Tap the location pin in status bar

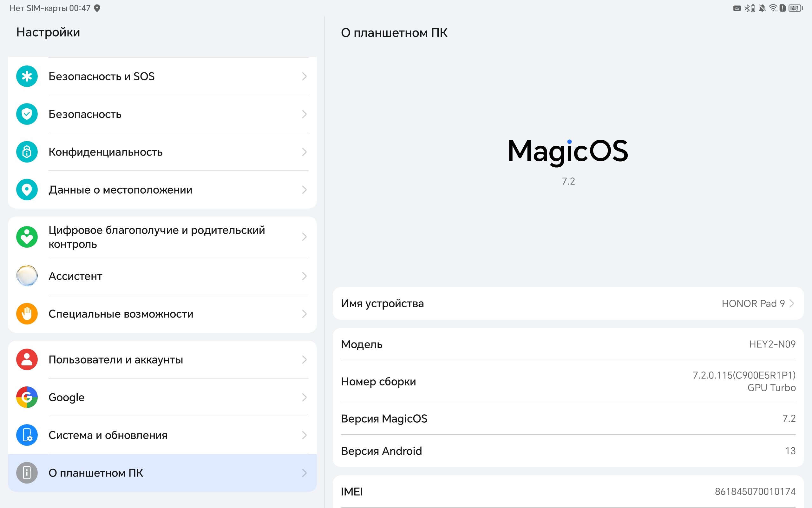point(97,8)
